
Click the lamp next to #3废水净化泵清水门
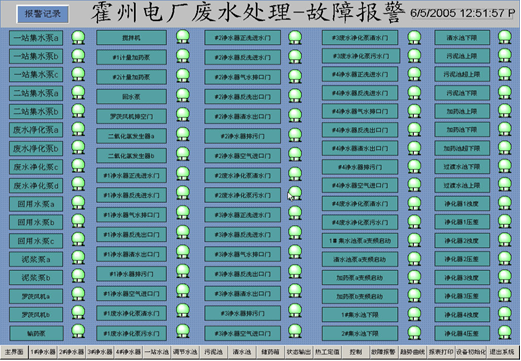(x=414, y=37)
